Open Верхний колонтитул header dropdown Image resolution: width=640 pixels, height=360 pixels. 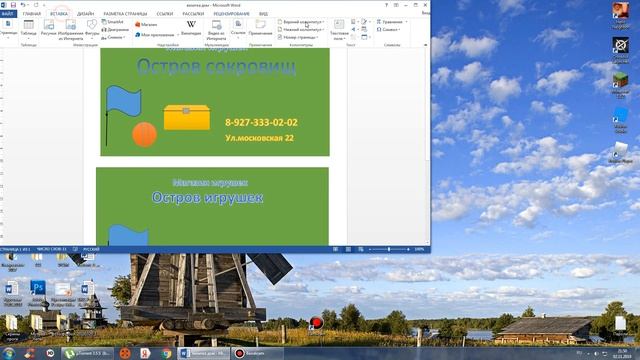[301, 22]
